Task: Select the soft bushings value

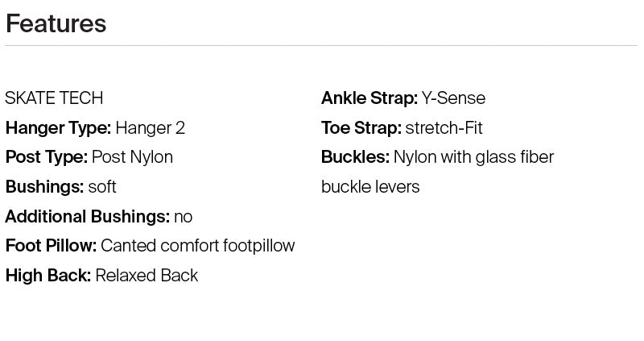Action: tap(102, 187)
